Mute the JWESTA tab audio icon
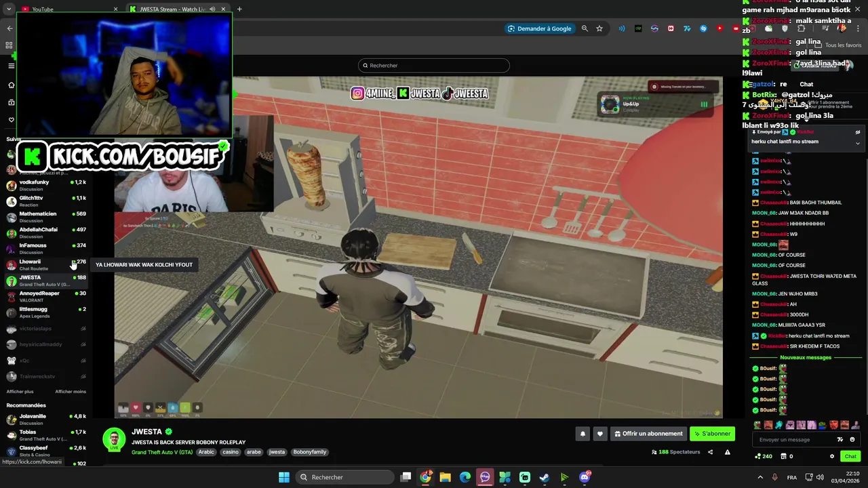The image size is (868, 488). pyautogui.click(x=212, y=9)
